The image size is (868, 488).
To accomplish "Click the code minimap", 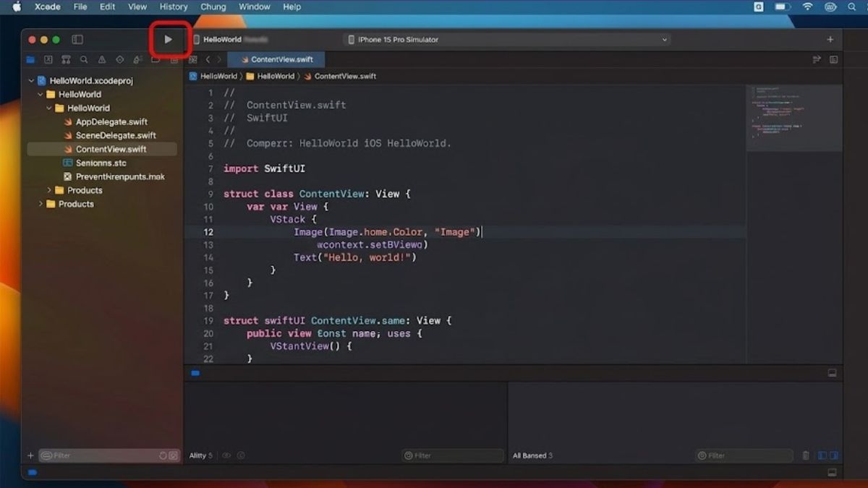I will [x=794, y=118].
